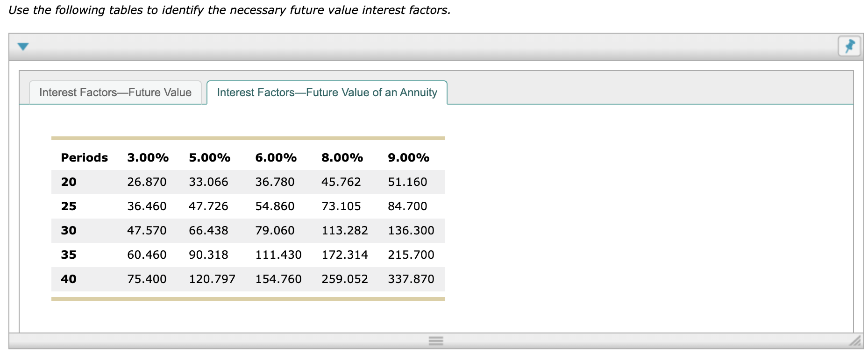Select the 3.00% column header
The height and width of the screenshot is (354, 868).
[147, 157]
